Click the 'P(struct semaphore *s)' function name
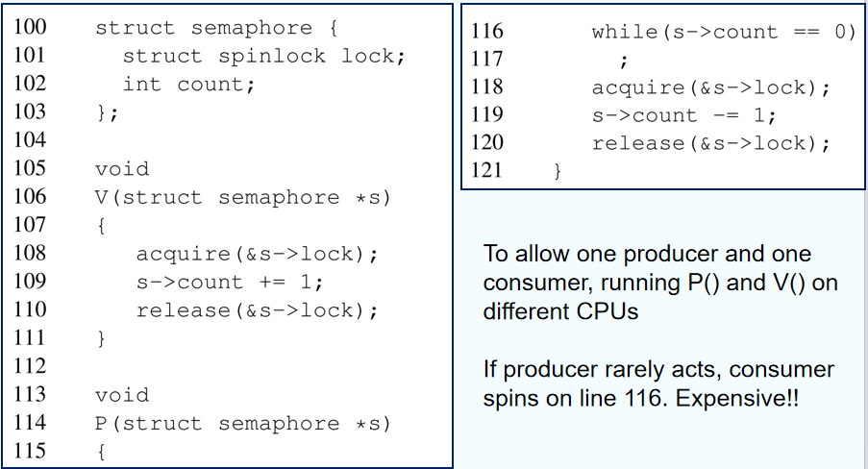 (243, 424)
